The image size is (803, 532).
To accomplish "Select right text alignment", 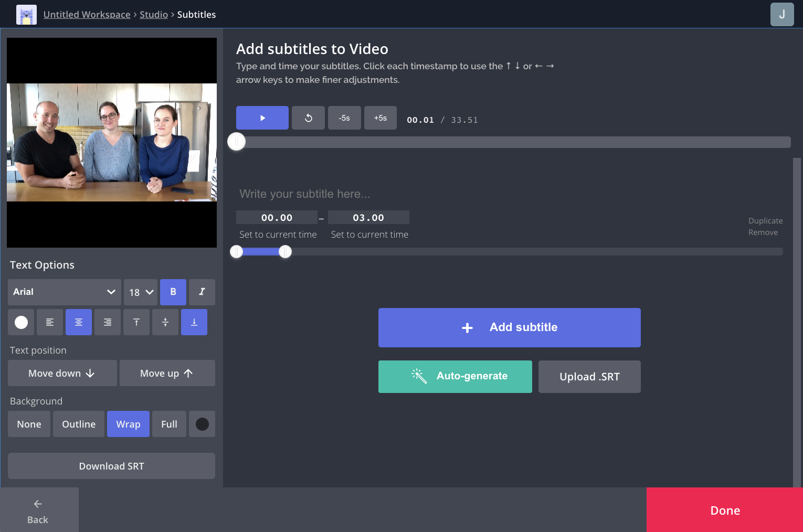I will point(107,322).
